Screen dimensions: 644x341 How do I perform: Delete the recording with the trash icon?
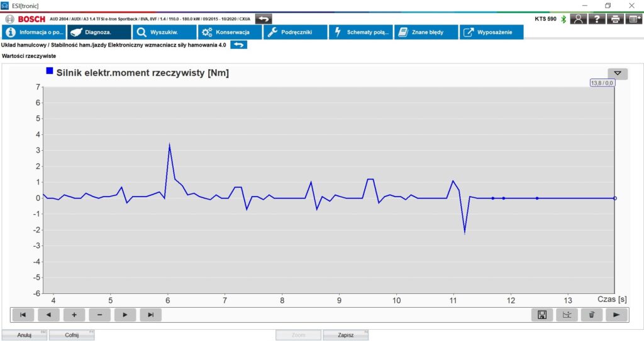(x=591, y=315)
